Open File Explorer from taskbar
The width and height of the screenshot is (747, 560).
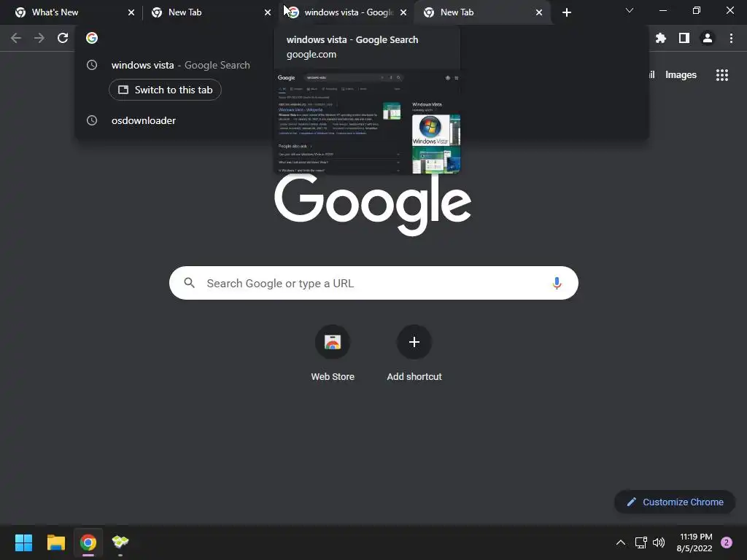[55, 542]
